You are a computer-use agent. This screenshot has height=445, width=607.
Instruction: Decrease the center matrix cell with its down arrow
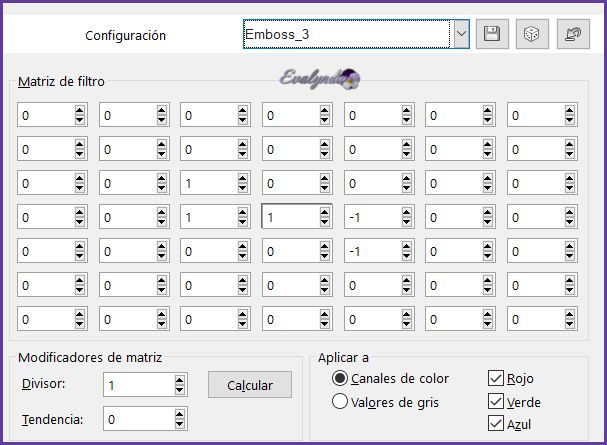[324, 222]
